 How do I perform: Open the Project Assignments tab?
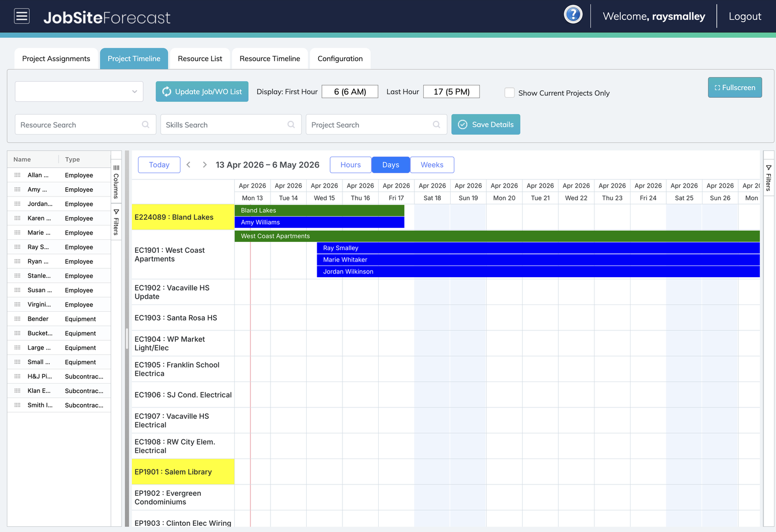[x=56, y=58]
